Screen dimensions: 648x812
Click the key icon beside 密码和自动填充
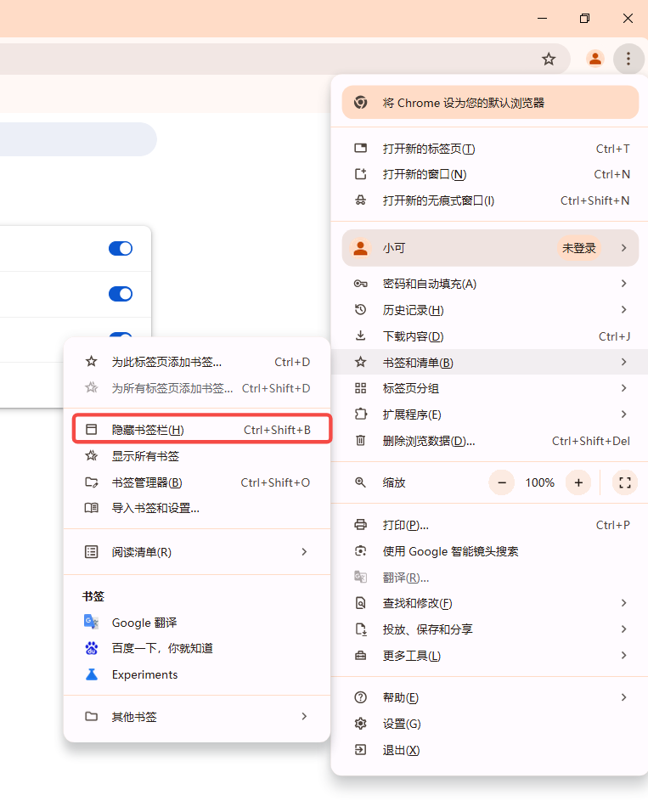[360, 284]
